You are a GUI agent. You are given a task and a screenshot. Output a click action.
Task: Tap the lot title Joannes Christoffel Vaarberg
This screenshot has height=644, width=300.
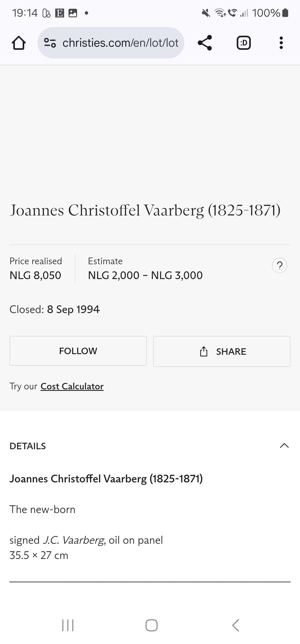tap(145, 210)
